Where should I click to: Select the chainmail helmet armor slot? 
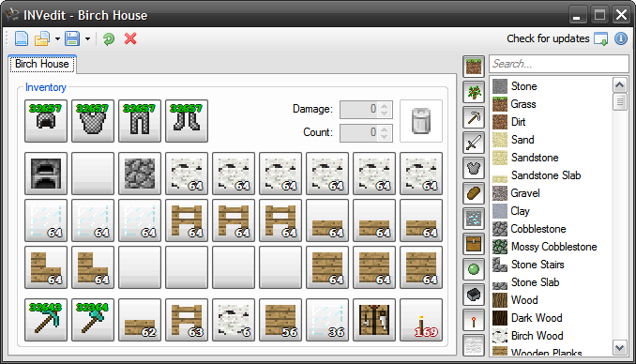click(x=46, y=121)
